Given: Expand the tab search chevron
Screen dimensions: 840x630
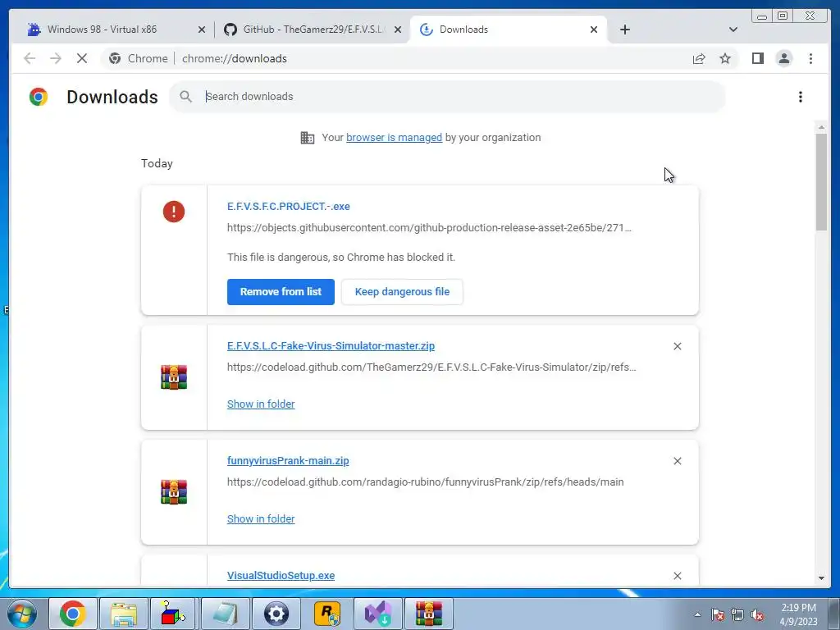Looking at the screenshot, I should point(733,30).
